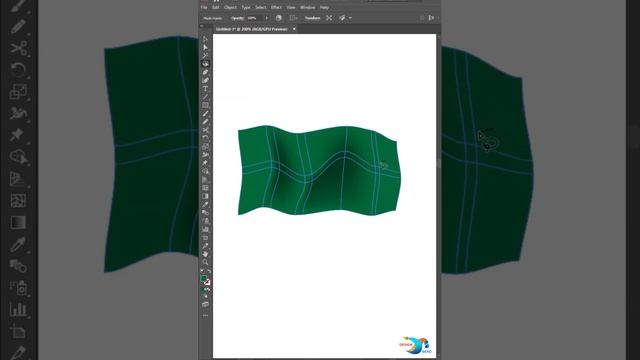Select the Curvature tool

point(205,80)
